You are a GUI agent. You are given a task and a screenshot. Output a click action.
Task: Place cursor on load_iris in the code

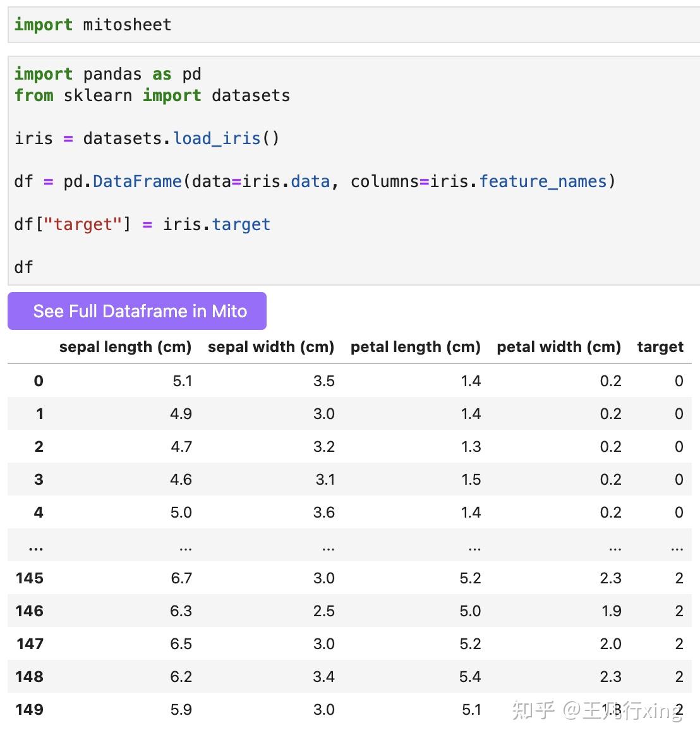click(217, 138)
